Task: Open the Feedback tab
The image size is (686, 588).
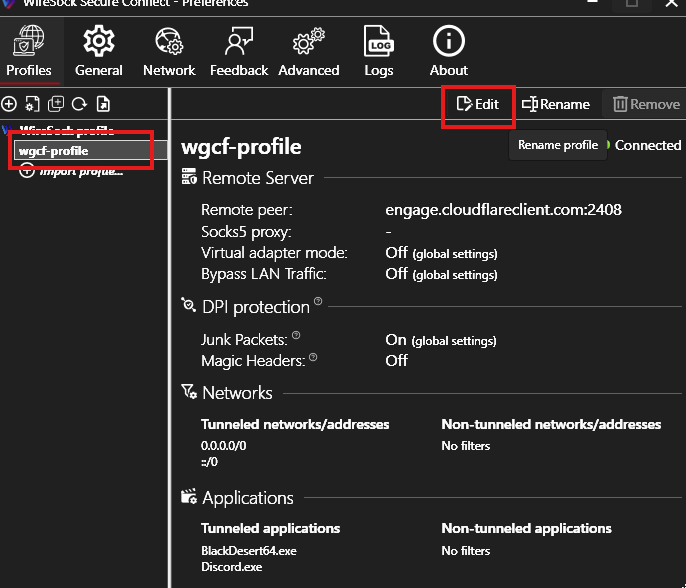Action: click(239, 52)
